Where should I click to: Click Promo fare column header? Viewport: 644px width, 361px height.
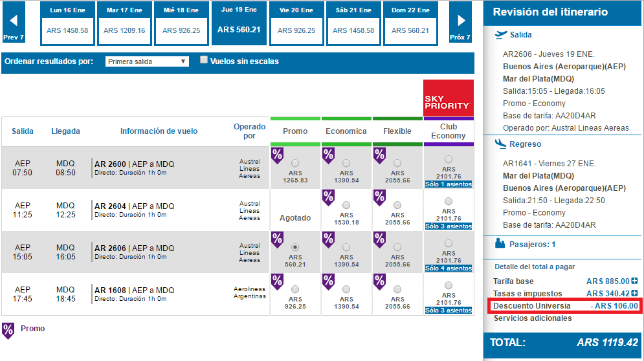pos(295,131)
